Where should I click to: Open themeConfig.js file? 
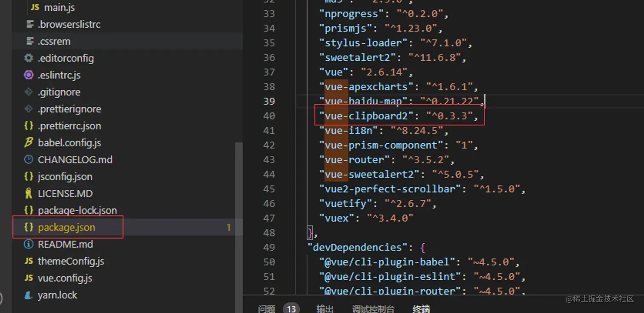[x=71, y=262]
